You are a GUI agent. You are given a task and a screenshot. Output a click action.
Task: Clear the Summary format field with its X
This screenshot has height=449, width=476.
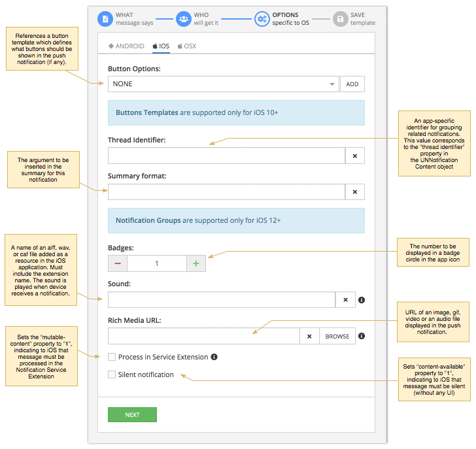[354, 191]
